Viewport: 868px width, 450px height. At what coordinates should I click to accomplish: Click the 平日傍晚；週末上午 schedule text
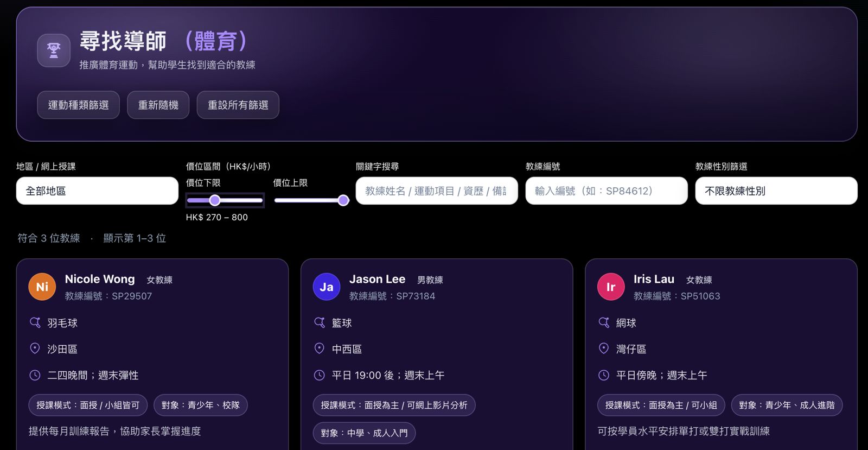coord(661,375)
